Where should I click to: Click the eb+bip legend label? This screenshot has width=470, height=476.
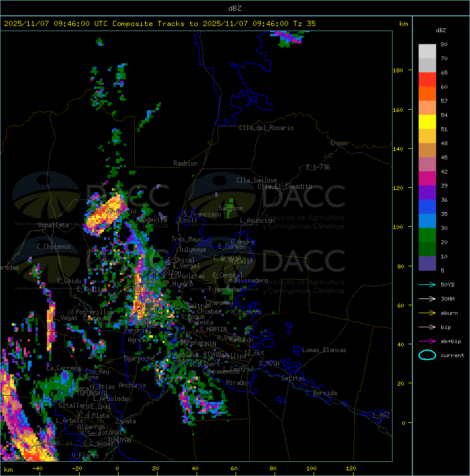pyautogui.click(x=451, y=341)
